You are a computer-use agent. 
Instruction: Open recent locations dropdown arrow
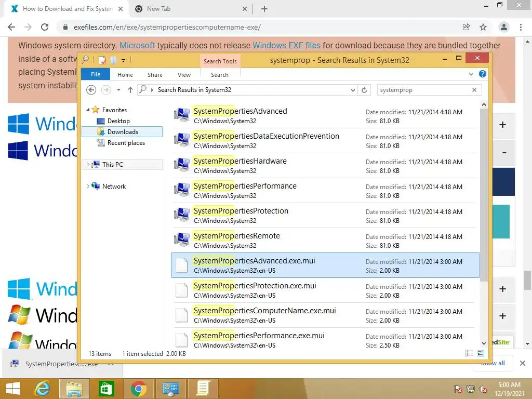[x=118, y=90]
